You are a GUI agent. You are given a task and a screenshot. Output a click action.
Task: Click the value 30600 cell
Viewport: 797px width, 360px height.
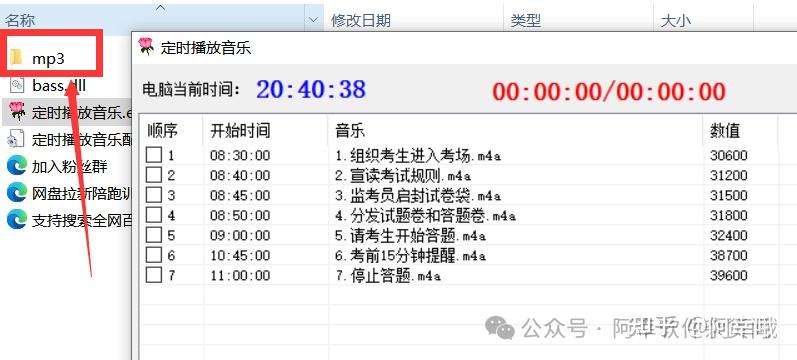(729, 155)
